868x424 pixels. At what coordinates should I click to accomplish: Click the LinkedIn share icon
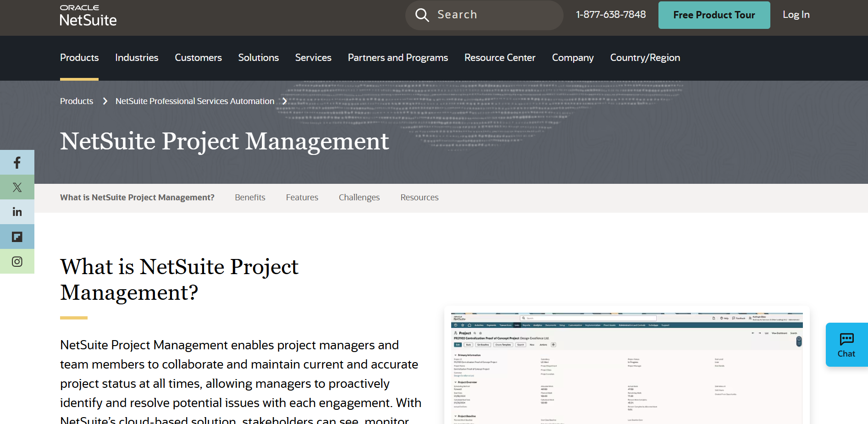point(17,211)
